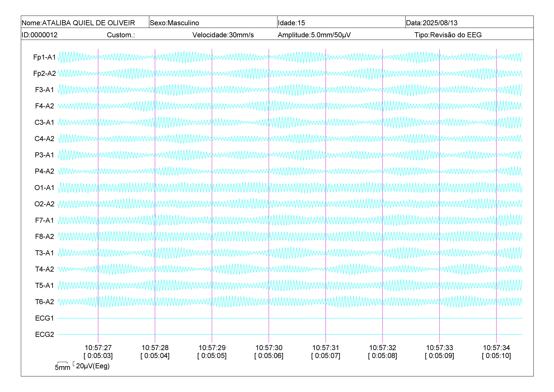Select the O1-A1 channel label

[44, 188]
